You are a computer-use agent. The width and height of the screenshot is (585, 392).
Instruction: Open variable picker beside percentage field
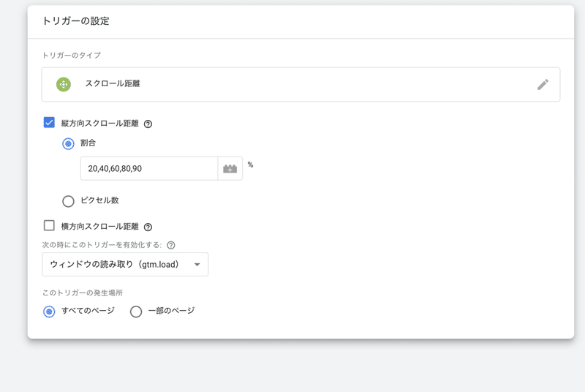tap(230, 169)
